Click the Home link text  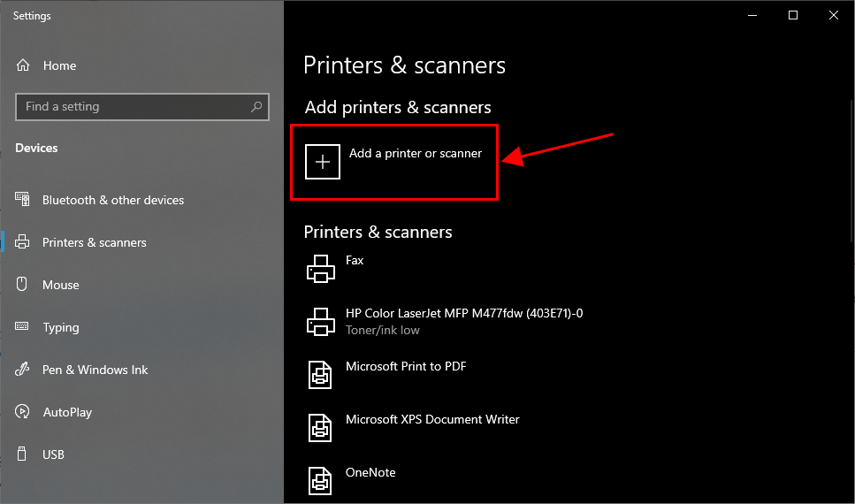click(x=59, y=65)
